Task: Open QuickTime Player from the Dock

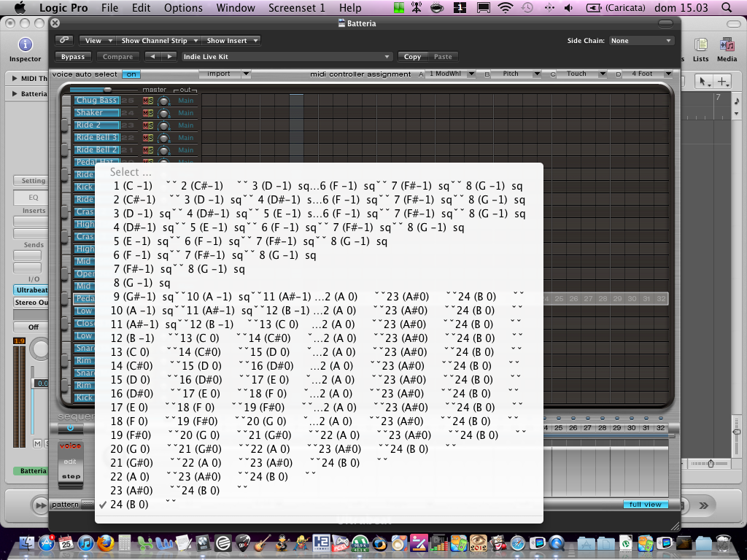Action: [x=557, y=542]
